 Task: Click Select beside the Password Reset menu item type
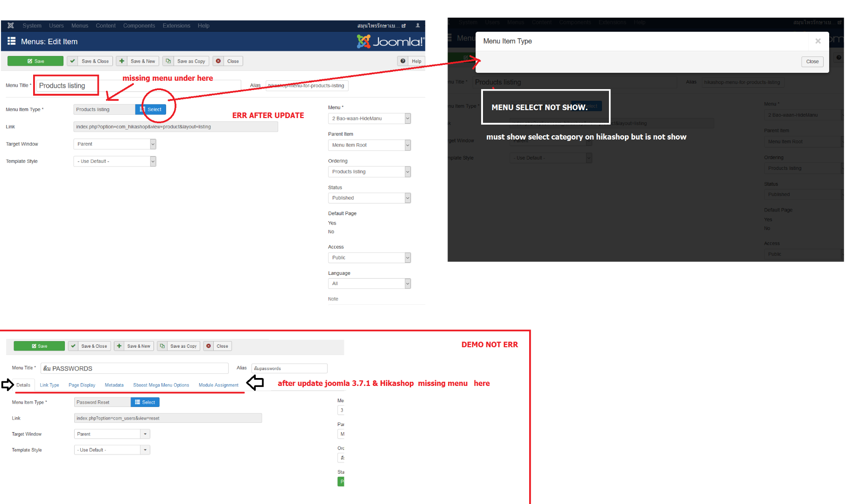pos(145,402)
